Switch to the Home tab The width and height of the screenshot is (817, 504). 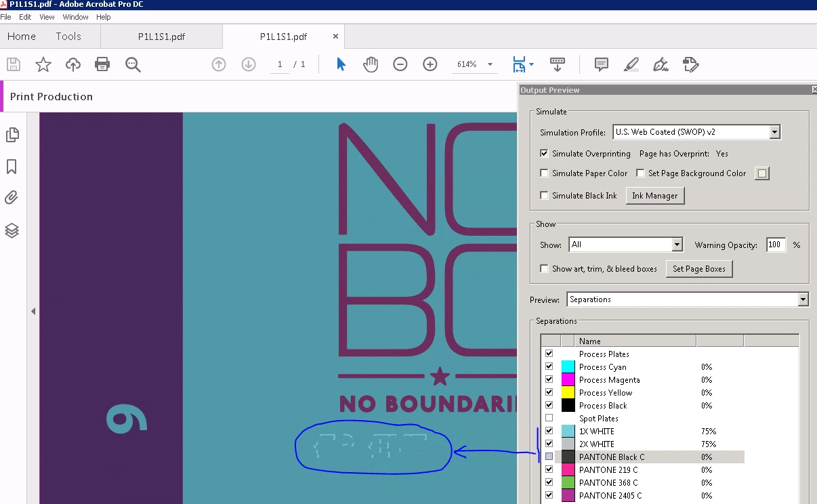[22, 37]
